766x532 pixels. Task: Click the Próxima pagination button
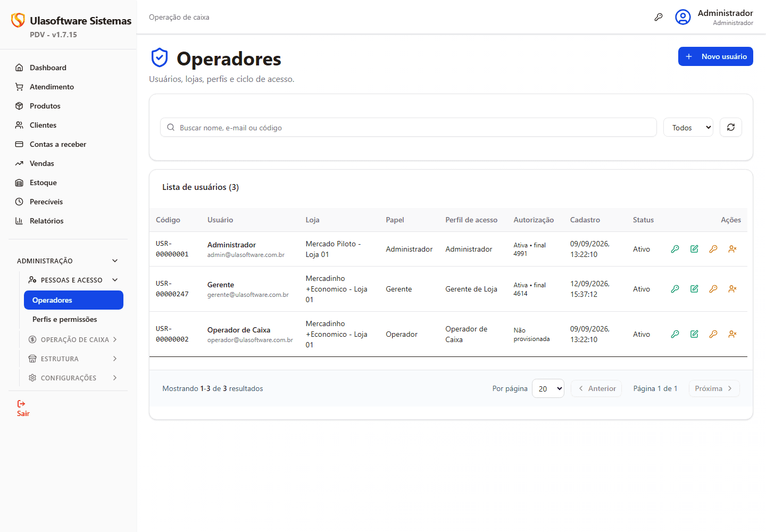pyautogui.click(x=714, y=388)
